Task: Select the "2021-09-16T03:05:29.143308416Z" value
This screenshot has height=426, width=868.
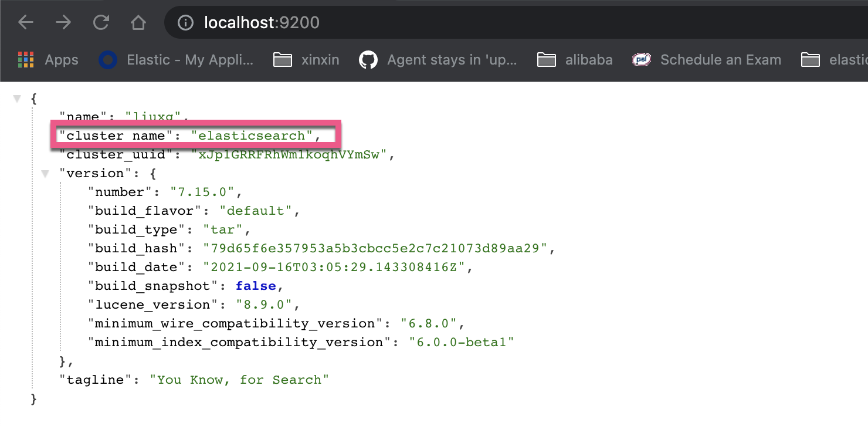Action: click(334, 267)
